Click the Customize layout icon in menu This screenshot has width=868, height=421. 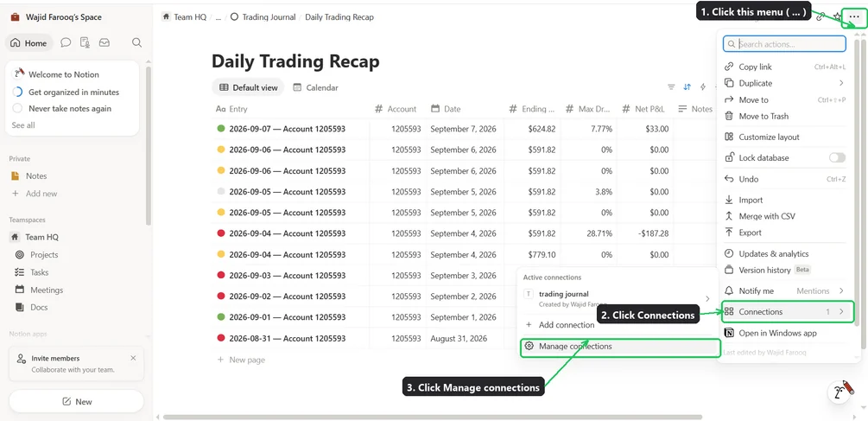tap(729, 137)
